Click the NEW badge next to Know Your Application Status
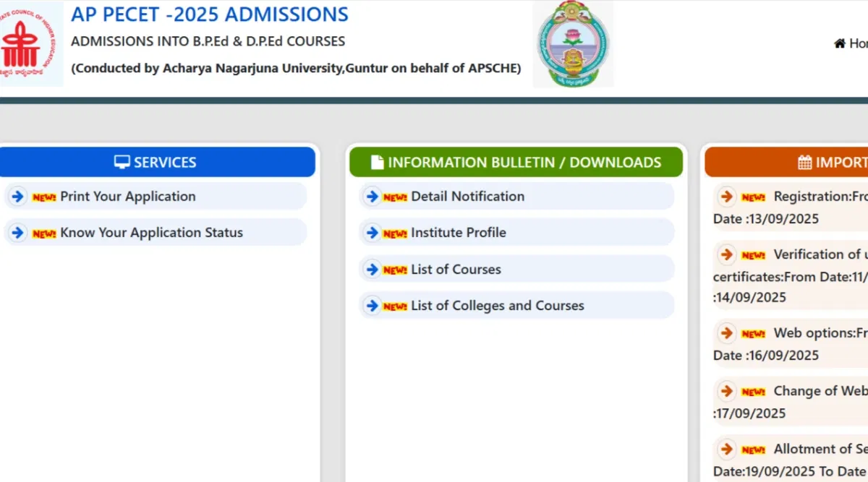 click(44, 233)
